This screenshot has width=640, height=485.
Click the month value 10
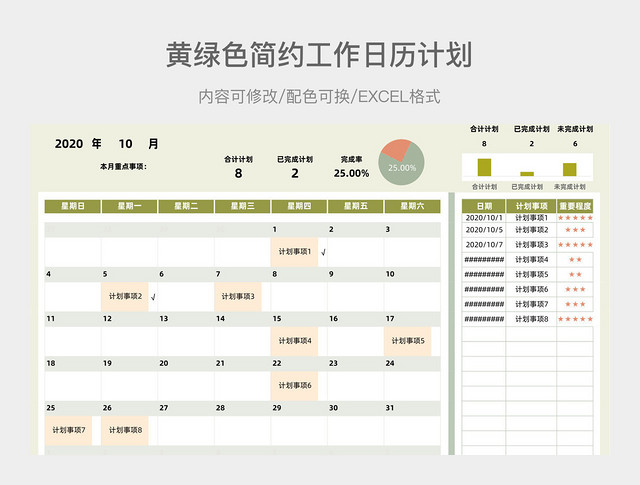[x=125, y=144]
